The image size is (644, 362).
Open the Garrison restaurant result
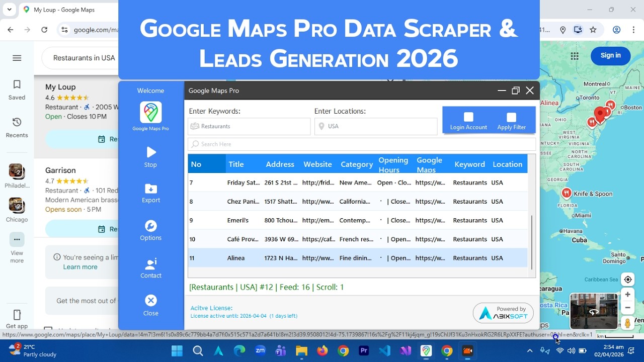coord(60,170)
